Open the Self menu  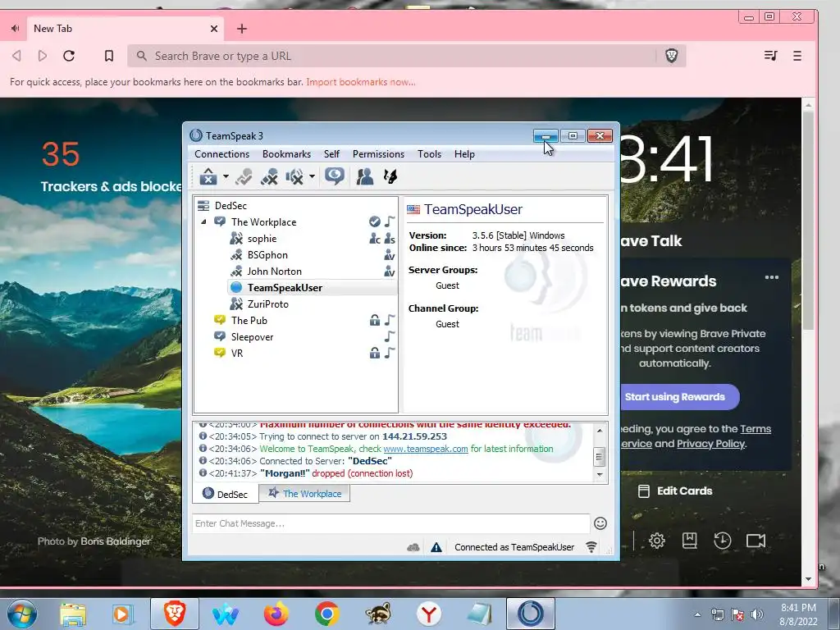(331, 154)
